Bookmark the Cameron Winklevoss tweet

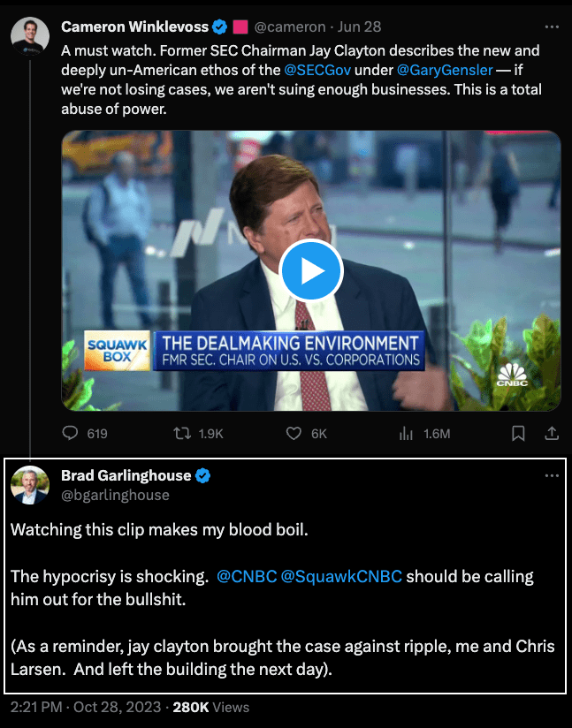coord(519,433)
